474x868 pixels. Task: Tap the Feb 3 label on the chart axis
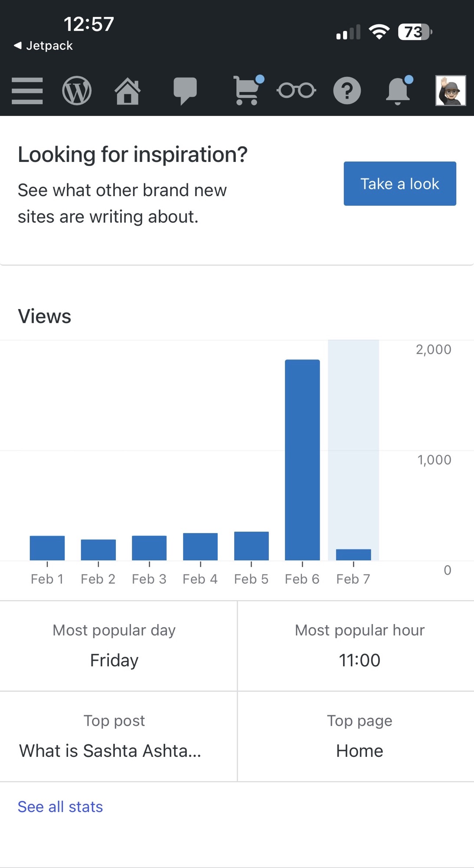(149, 578)
